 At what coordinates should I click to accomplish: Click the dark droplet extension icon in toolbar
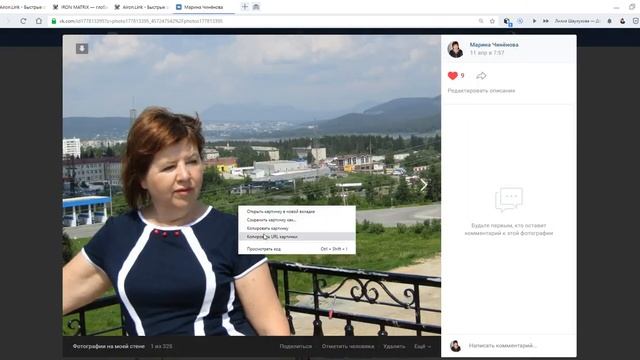622,21
